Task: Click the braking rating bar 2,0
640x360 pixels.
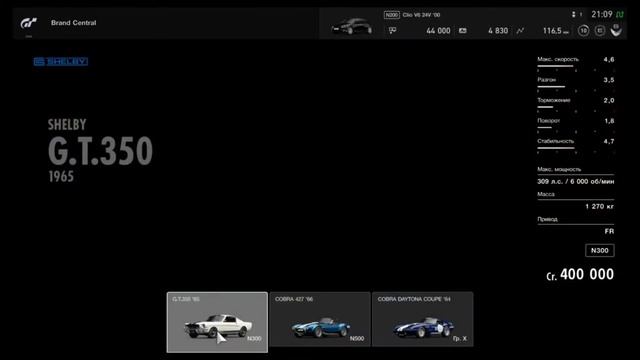Action: [576, 107]
